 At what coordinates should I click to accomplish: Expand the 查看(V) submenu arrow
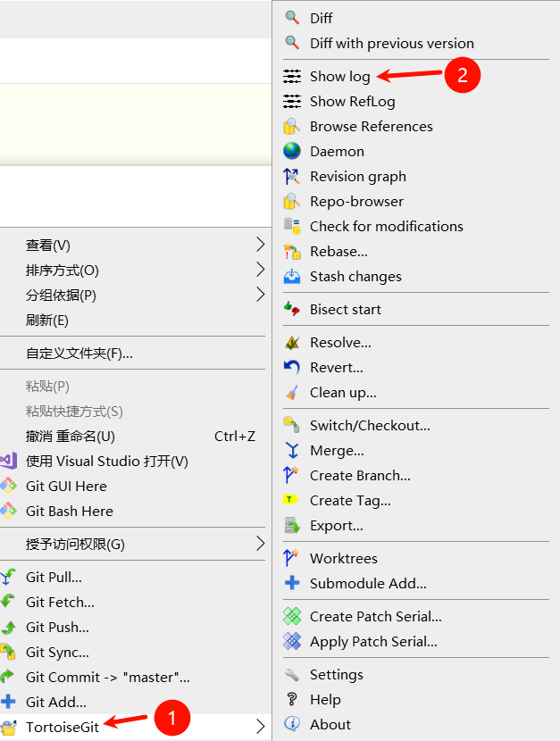[x=260, y=245]
